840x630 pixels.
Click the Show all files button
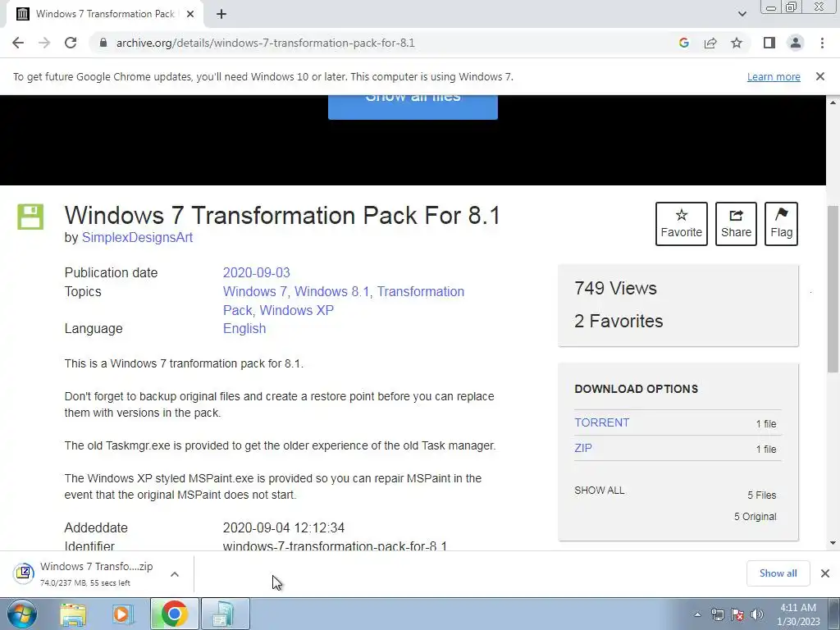pos(413,107)
